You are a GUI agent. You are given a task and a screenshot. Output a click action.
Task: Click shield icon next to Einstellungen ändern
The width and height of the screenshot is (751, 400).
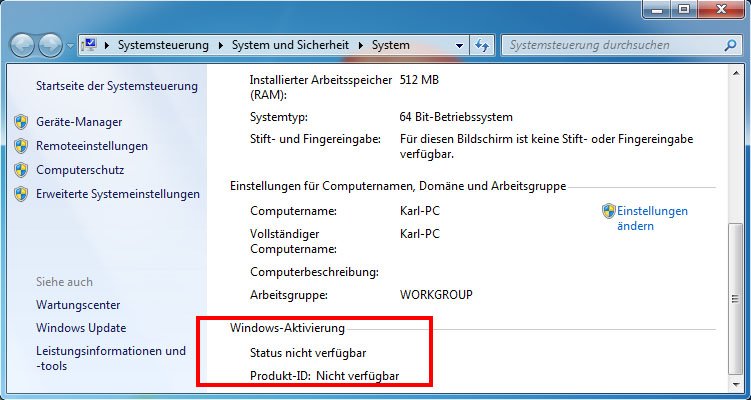pos(609,211)
